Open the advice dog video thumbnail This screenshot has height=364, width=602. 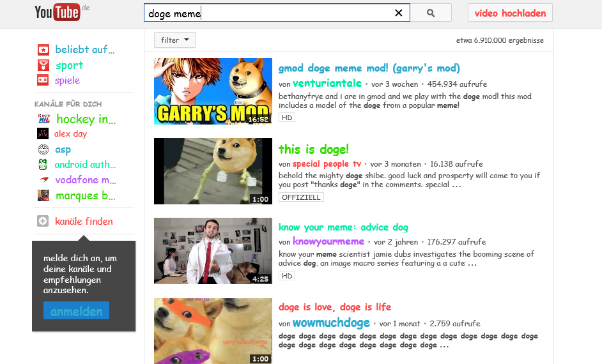click(x=213, y=251)
